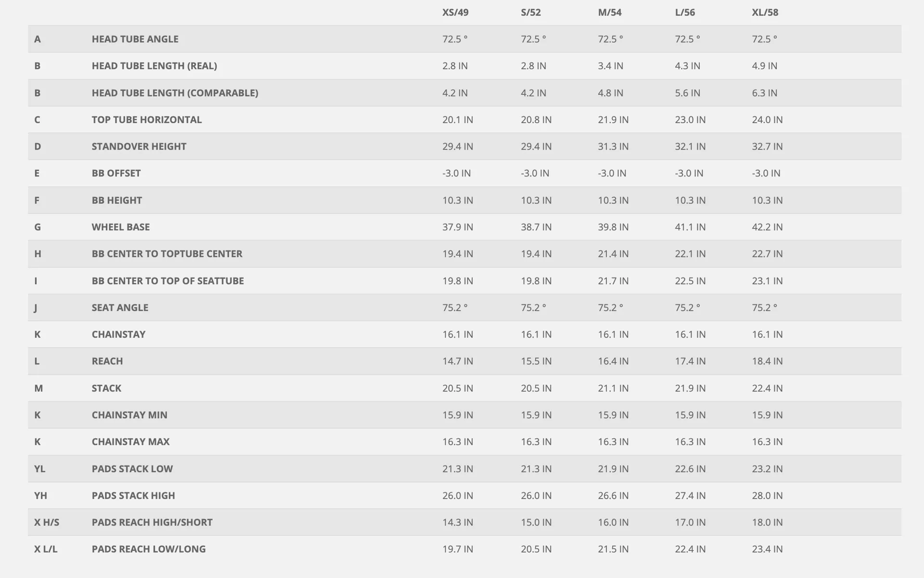This screenshot has width=924, height=578.
Task: Select the XS/49 size column header
Action: click(x=455, y=13)
